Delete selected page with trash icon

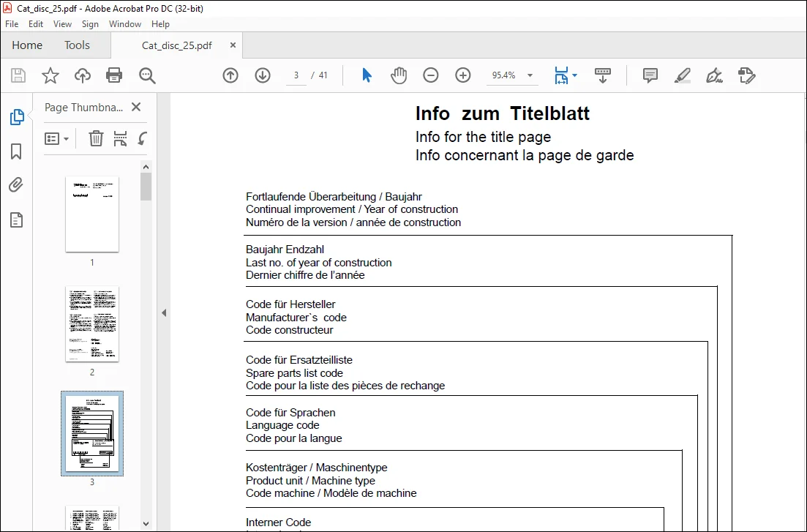click(x=96, y=138)
